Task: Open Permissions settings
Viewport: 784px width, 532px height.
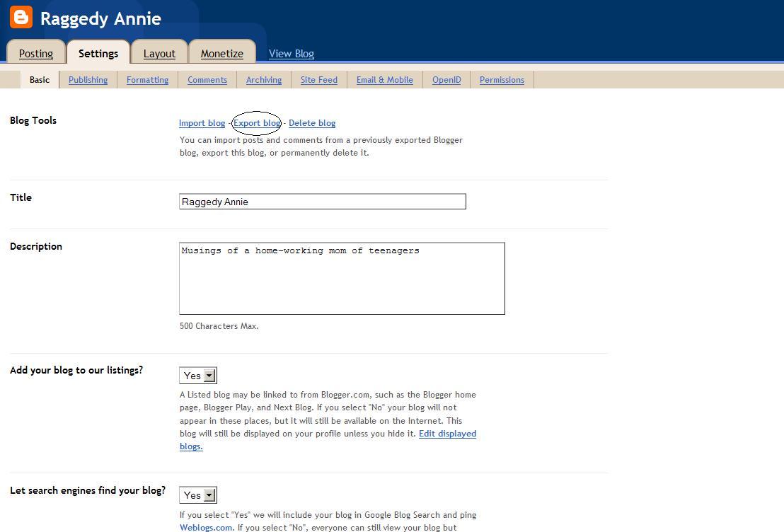Action: [x=502, y=80]
